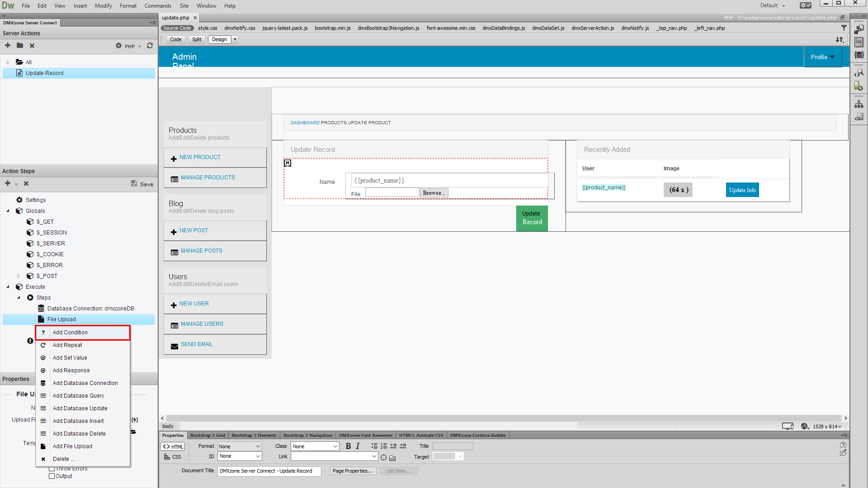Click the Split view tab
The width and height of the screenshot is (868, 488).
tap(197, 39)
